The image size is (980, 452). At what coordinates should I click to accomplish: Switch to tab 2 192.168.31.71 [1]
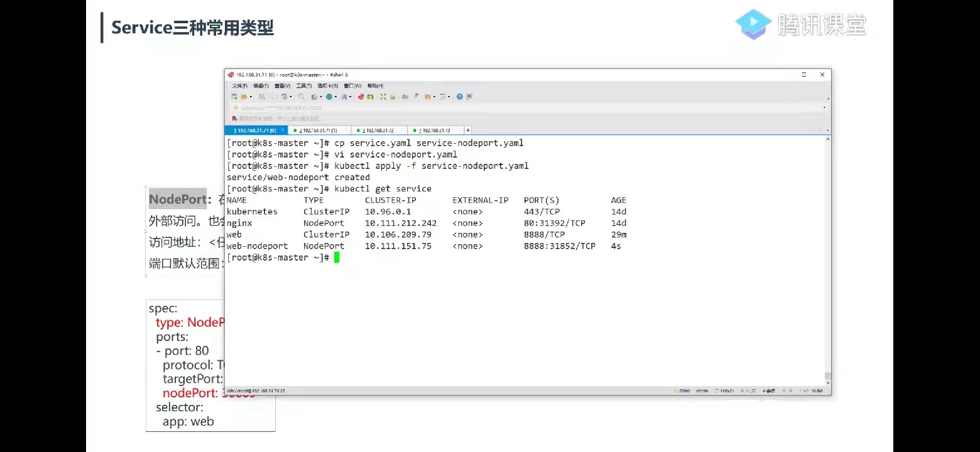point(318,131)
